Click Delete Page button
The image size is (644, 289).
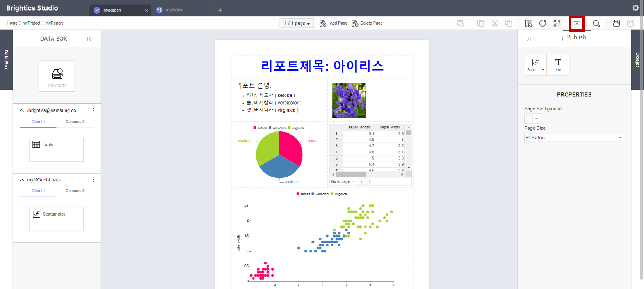click(367, 23)
